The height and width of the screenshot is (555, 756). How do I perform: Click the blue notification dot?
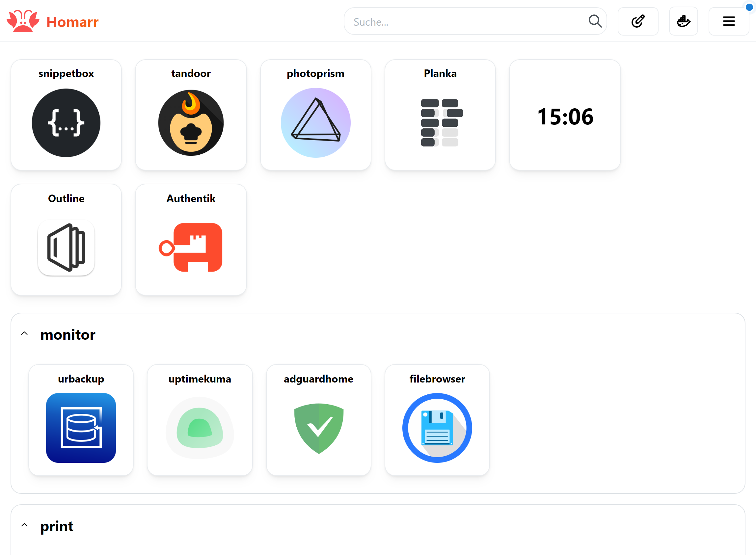749,7
